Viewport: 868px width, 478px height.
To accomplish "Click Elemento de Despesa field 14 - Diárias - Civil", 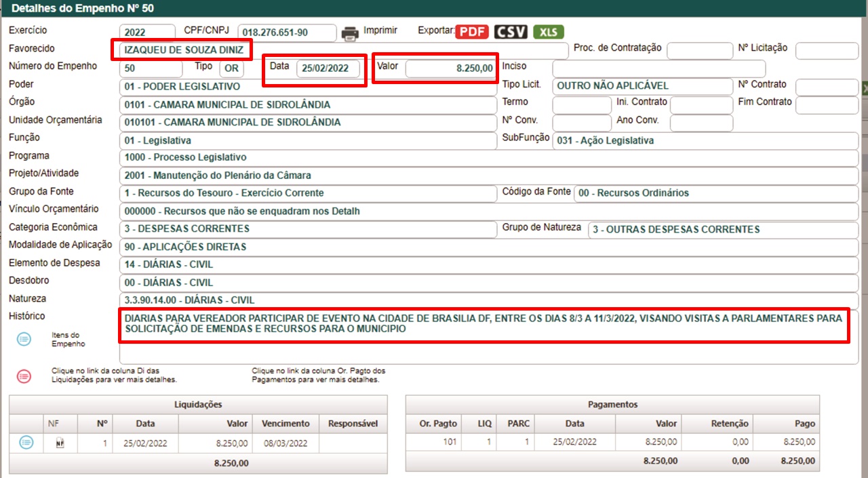I will (488, 264).
